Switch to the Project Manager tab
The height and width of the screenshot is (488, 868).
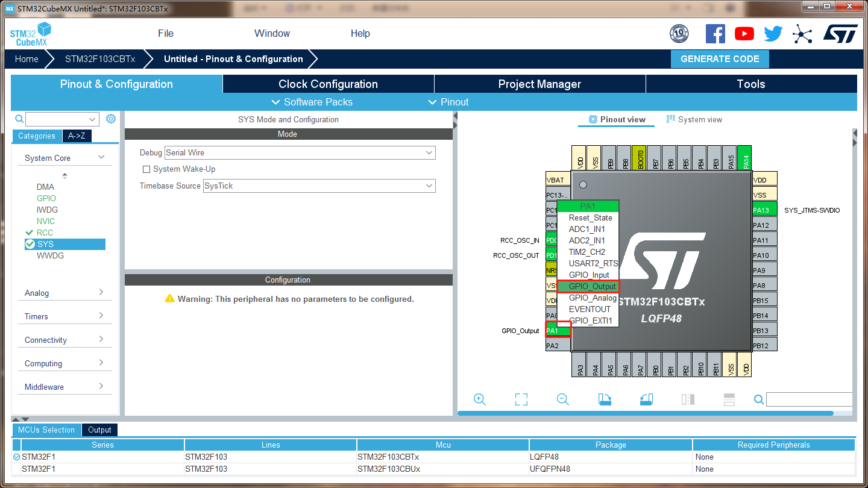click(x=539, y=84)
